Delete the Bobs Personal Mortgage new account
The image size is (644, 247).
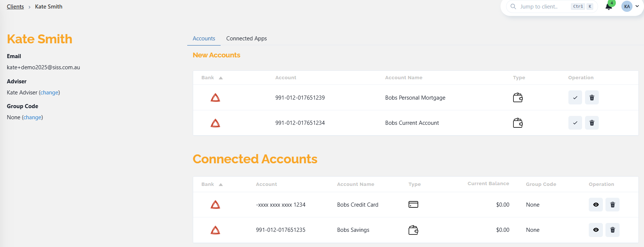(592, 98)
